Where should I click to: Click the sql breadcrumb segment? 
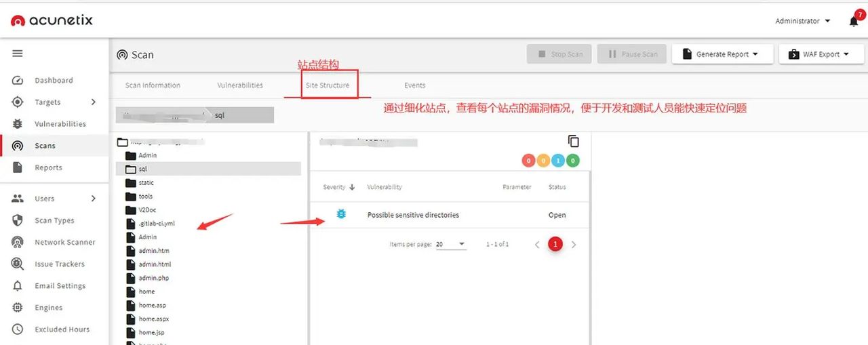[x=219, y=115]
